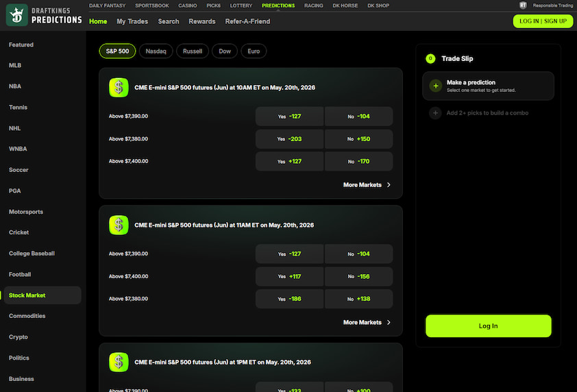Click the plus icon beside Make a prediction
The width and height of the screenshot is (577, 392).
click(x=436, y=86)
